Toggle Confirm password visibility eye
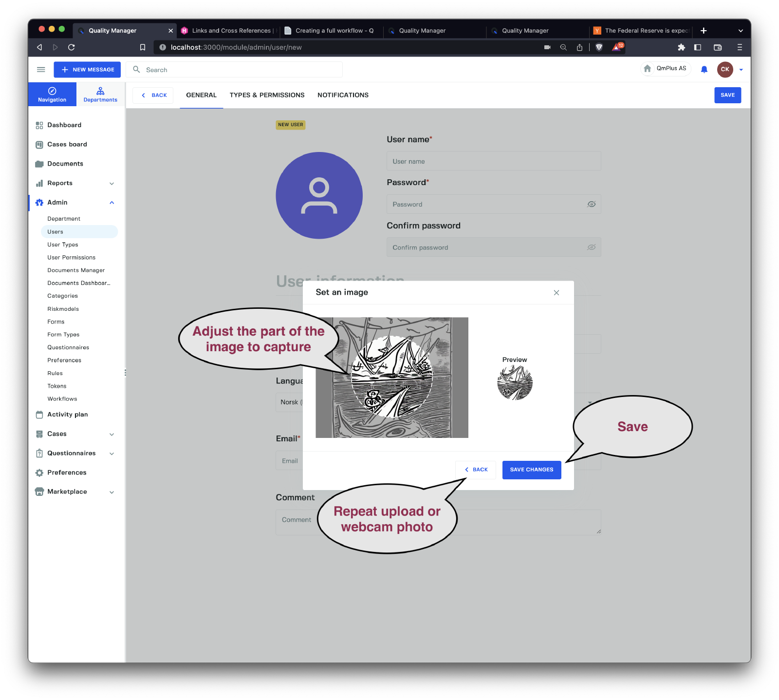This screenshot has width=779, height=700. [x=591, y=247]
